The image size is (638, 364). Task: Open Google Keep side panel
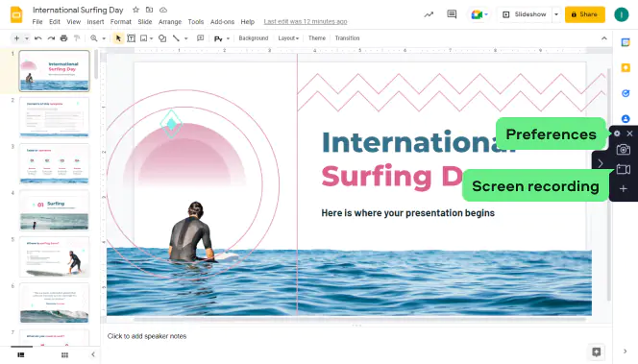pos(626,68)
